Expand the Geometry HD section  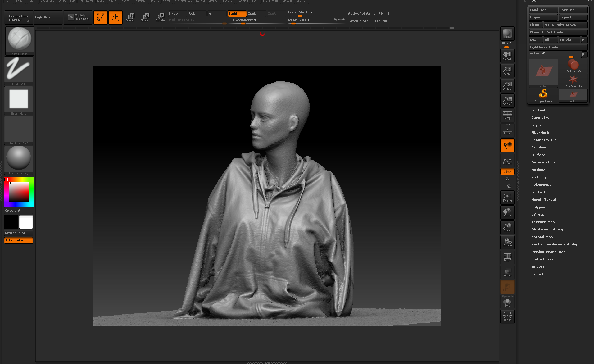(543, 140)
